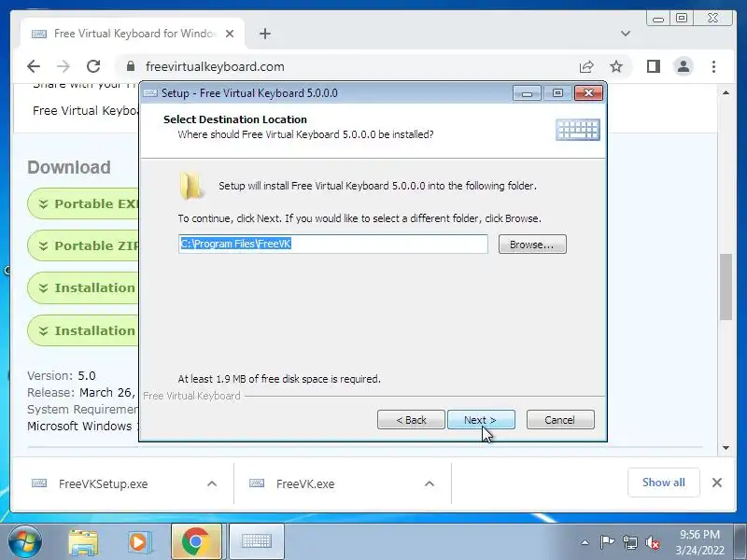The image size is (747, 560).
Task: Open the Browse folder dialog
Action: pos(532,245)
